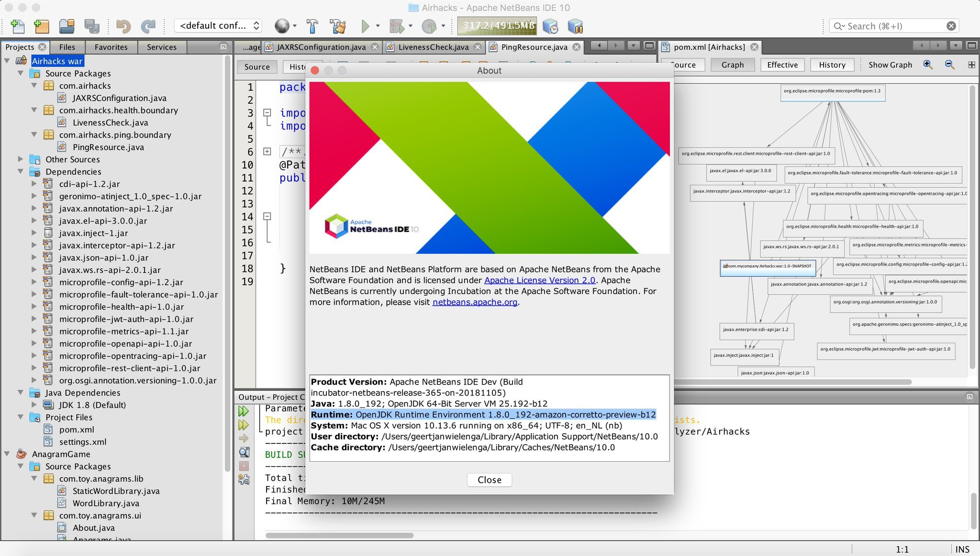
Task: Click the memory usage bar 317.2/491.5MB
Action: tap(497, 26)
